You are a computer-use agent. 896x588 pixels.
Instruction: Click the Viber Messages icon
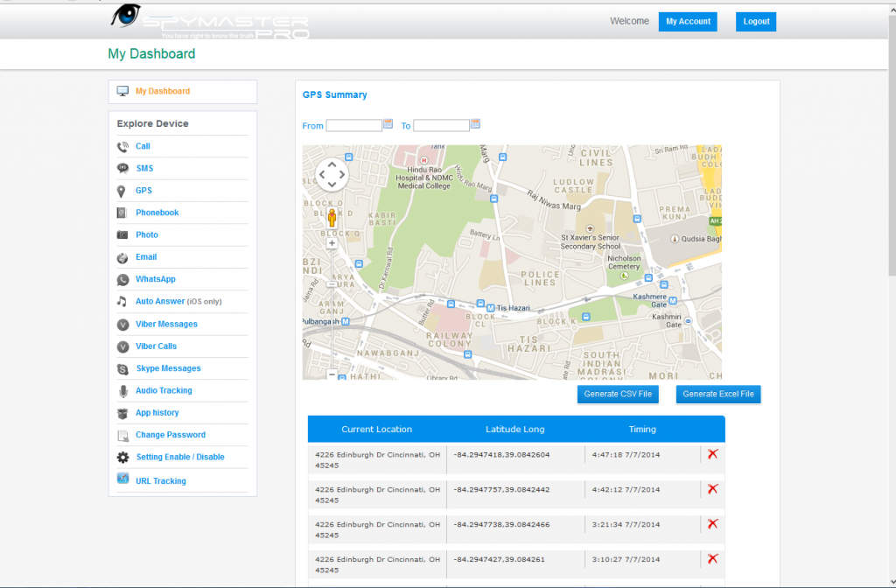tap(122, 325)
